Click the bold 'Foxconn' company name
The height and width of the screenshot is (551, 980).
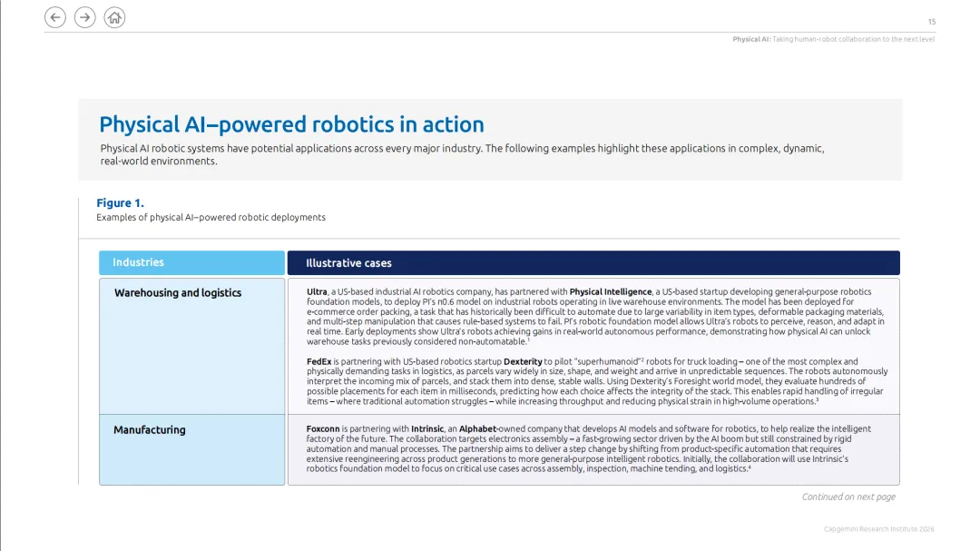(x=322, y=429)
